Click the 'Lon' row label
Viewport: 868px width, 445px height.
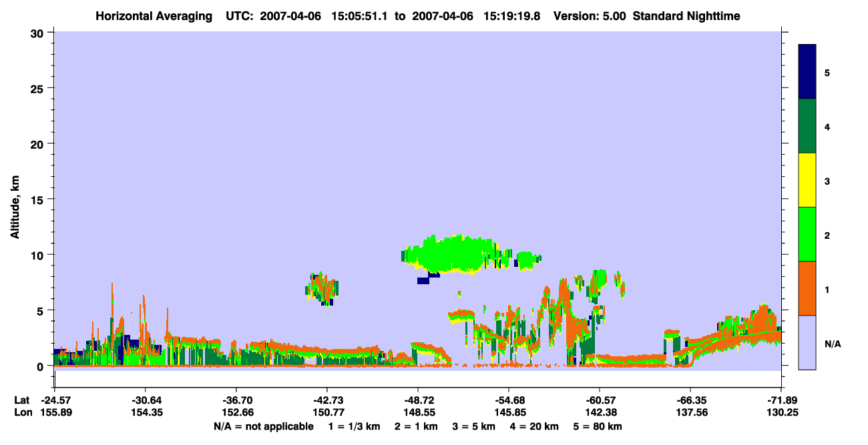22,412
